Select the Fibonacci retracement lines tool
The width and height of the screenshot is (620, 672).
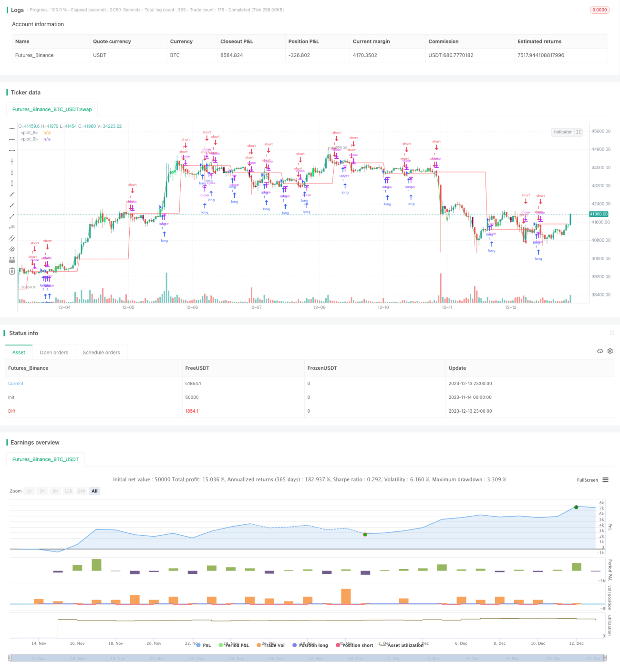(x=12, y=260)
